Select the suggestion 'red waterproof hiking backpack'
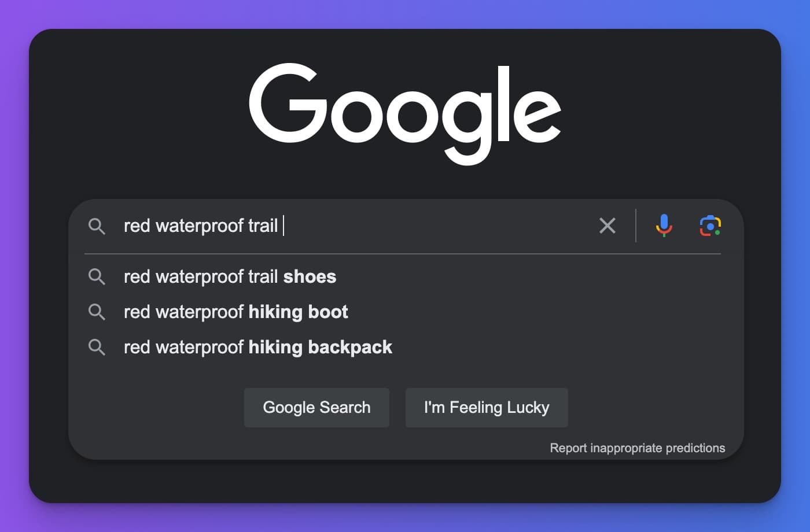The width and height of the screenshot is (810, 532). 257,347
